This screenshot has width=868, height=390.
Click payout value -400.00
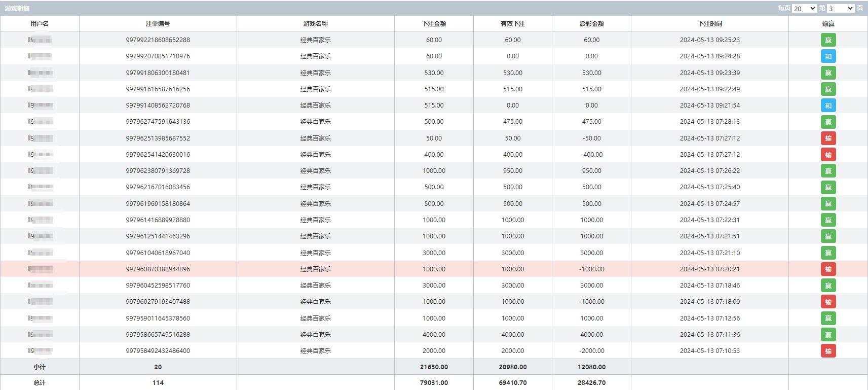[591, 155]
